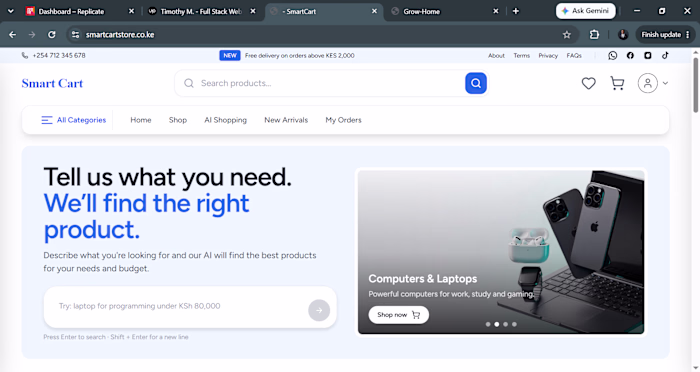Select the fourth carousel dot
This screenshot has height=372, width=700.
(514, 324)
